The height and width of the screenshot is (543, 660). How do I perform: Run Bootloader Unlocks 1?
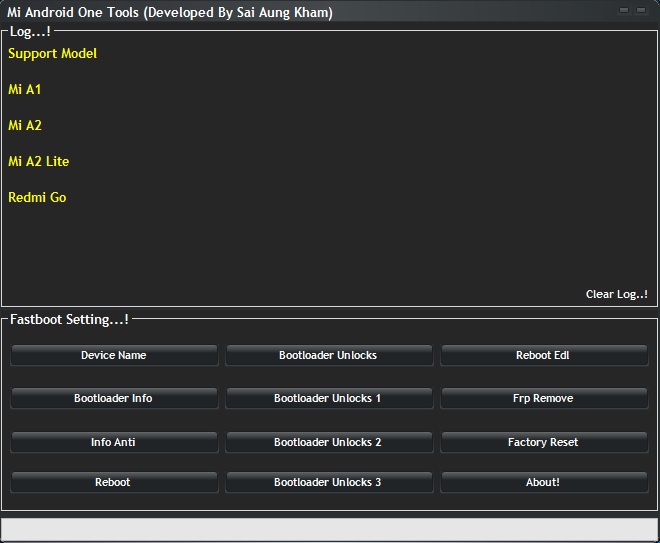(x=329, y=398)
